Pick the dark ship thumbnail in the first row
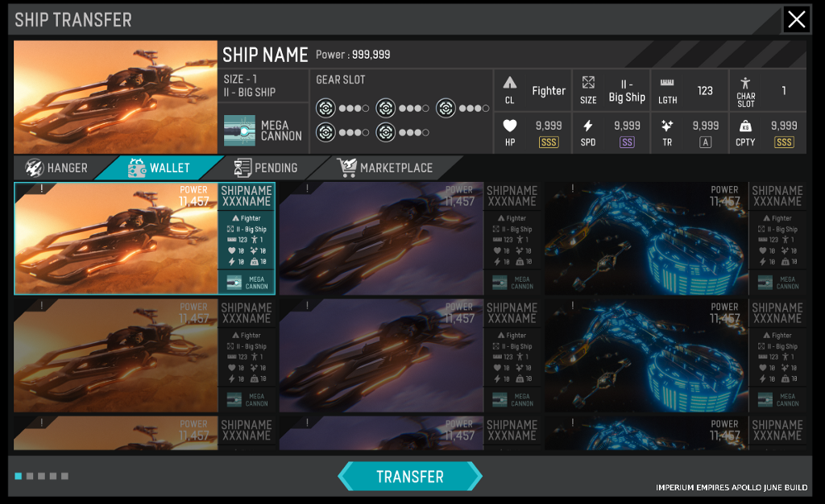 pyautogui.click(x=381, y=238)
